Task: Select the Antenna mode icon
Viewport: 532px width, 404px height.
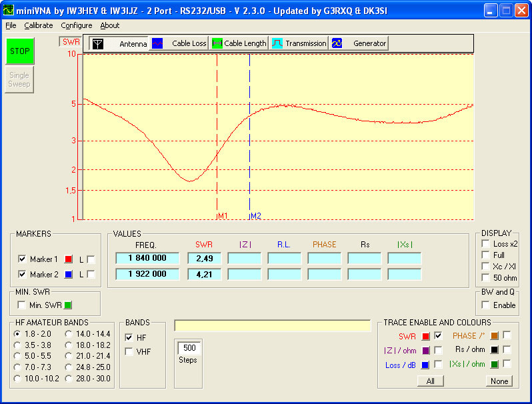Action: pyautogui.click(x=98, y=43)
